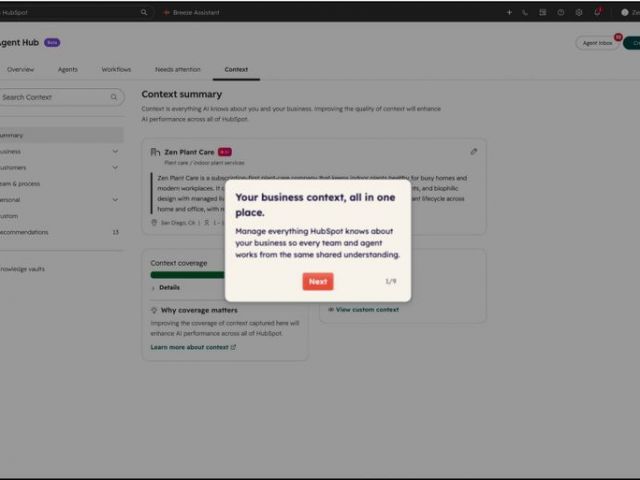The image size is (640, 480).
Task: Open the marketplace icon in top bar
Action: pyautogui.click(x=542, y=13)
